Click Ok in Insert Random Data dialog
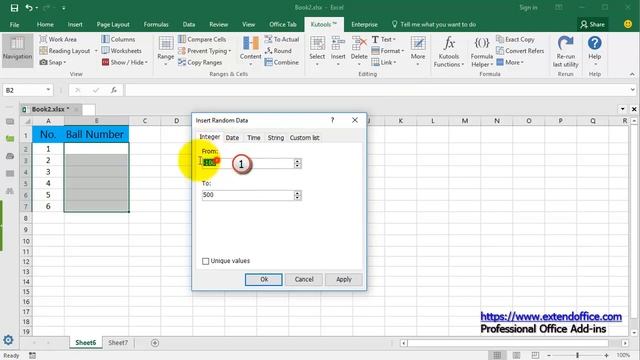Screen dimensions: 640x360 264,280
